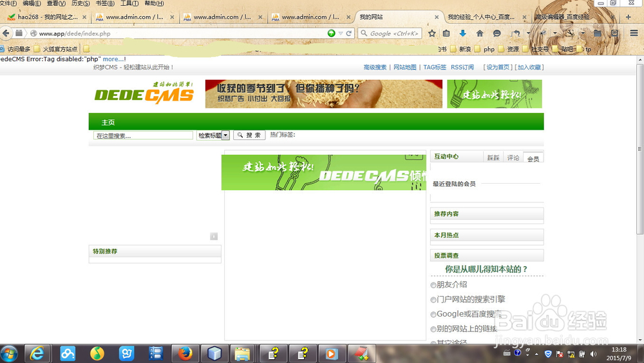Select the 别的网站上的链接 radio option
This screenshot has height=363, width=644.
coord(433,329)
